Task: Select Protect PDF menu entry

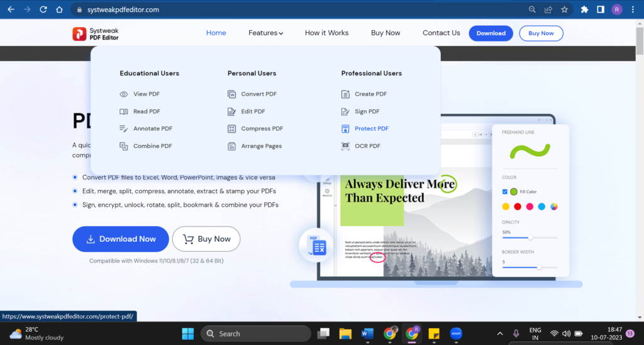Action: click(365, 128)
